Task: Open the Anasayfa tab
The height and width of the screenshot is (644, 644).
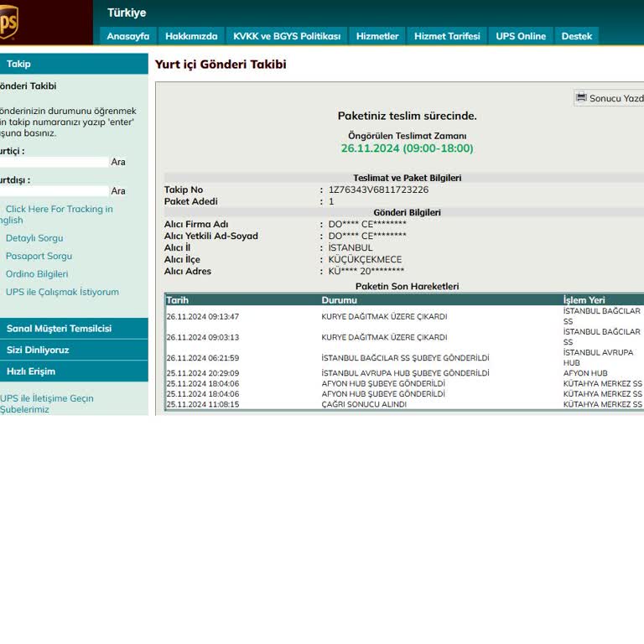Action: click(x=127, y=36)
